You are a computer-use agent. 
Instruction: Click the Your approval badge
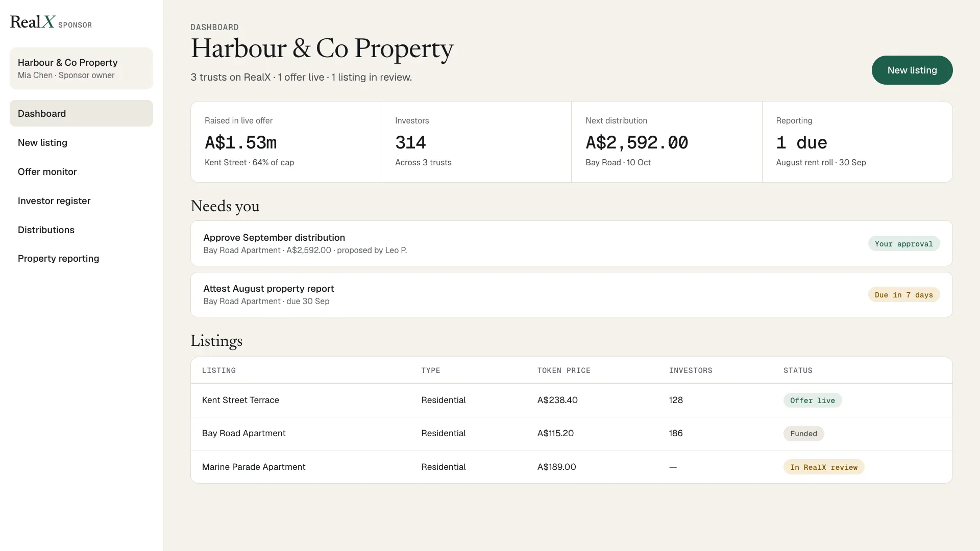click(x=903, y=244)
